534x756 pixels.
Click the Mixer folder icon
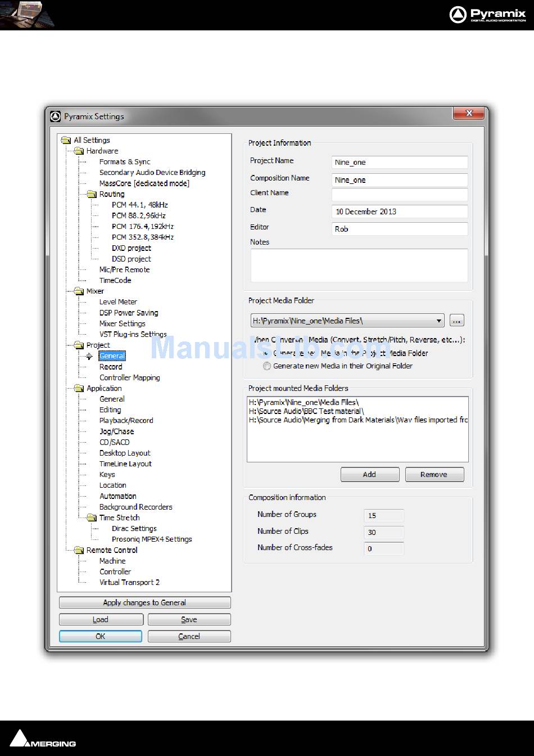(x=78, y=291)
